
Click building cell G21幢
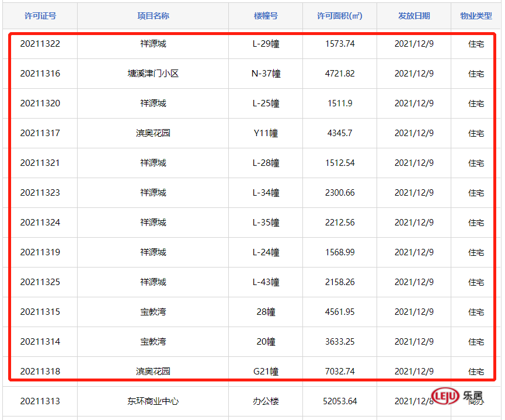tap(266, 372)
